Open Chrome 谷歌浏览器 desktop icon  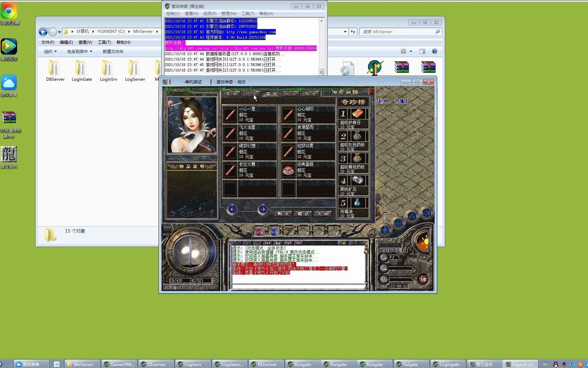point(9,14)
